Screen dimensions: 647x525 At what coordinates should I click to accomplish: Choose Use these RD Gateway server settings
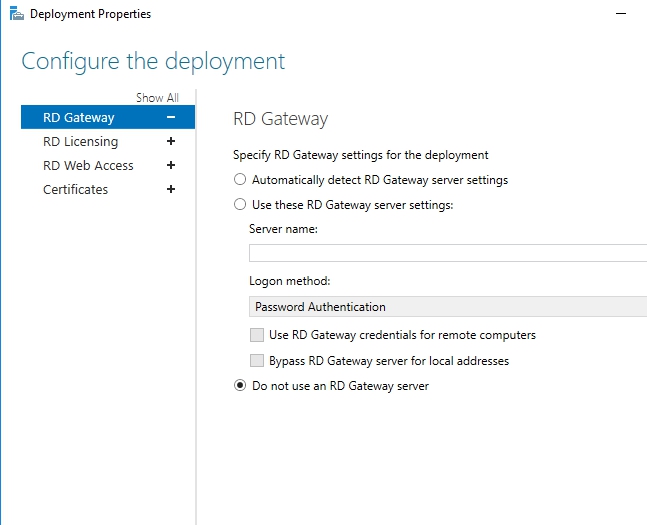(x=239, y=204)
